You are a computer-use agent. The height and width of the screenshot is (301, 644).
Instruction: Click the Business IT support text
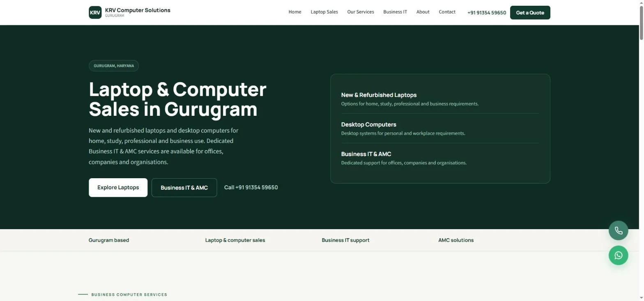pos(345,240)
